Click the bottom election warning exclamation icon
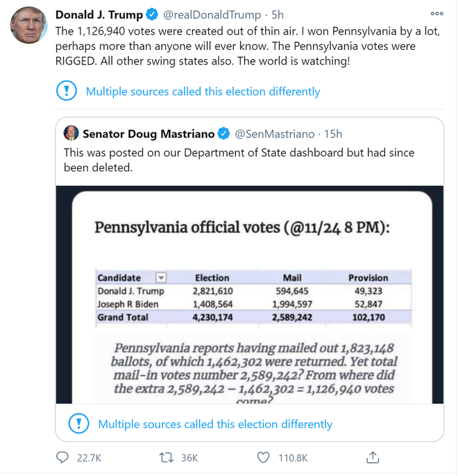The image size is (458, 476). coord(79,423)
